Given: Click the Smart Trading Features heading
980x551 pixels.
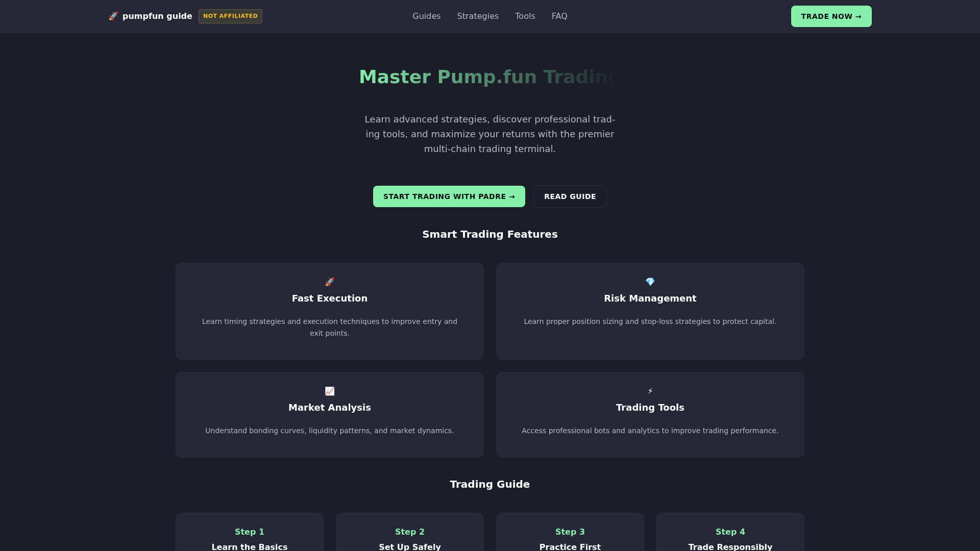Looking at the screenshot, I should click(490, 234).
